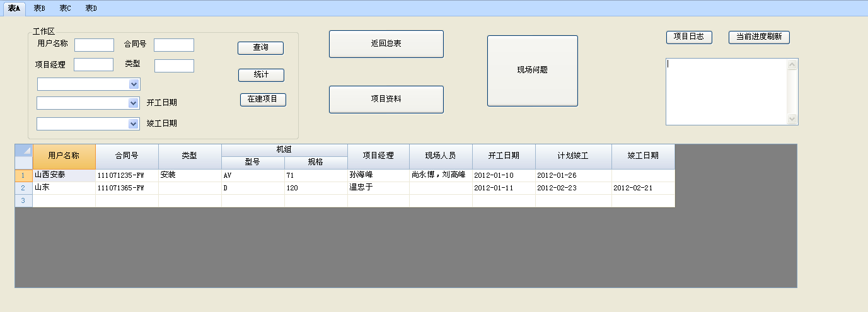Select cell 安装
The height and width of the screenshot is (312, 868).
pyautogui.click(x=190, y=175)
